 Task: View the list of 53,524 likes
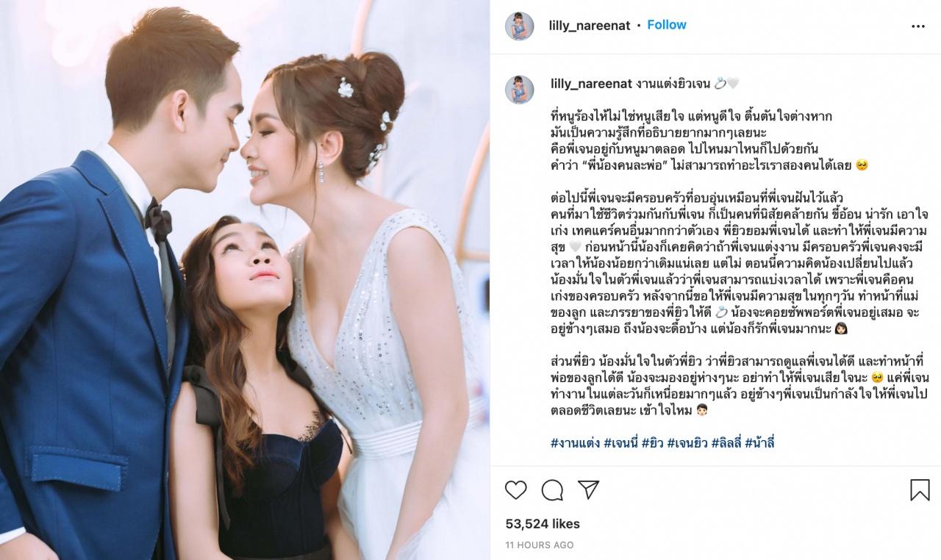pos(543,524)
